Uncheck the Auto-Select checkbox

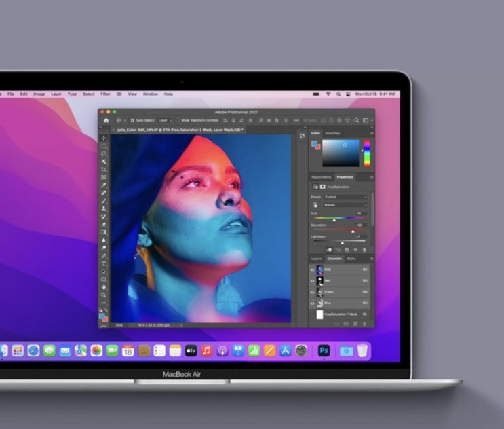[x=132, y=120]
